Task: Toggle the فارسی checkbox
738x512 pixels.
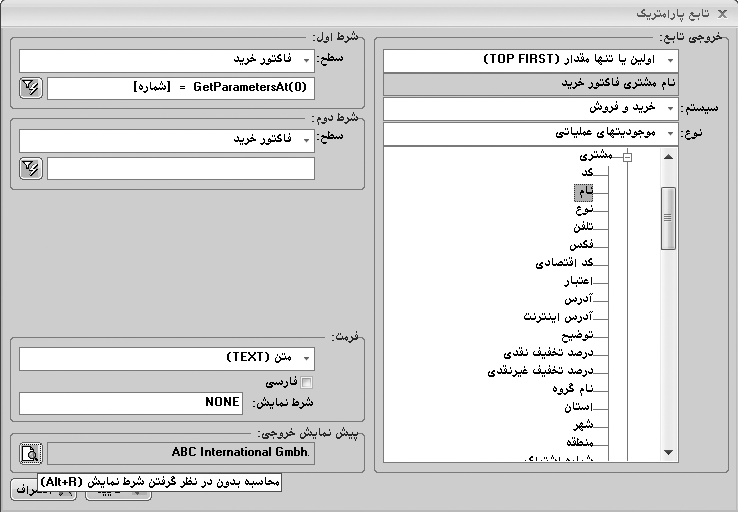Action: tap(307, 383)
